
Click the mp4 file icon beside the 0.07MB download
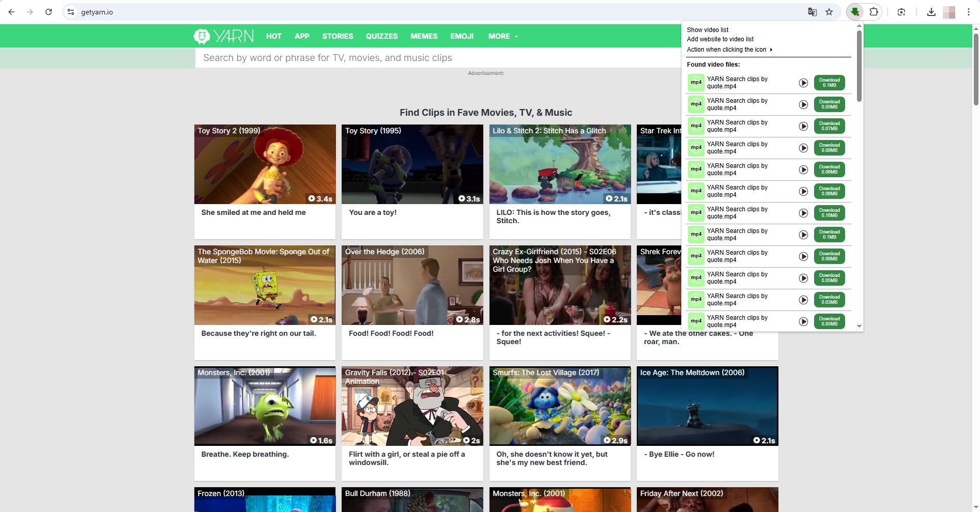[x=696, y=126]
